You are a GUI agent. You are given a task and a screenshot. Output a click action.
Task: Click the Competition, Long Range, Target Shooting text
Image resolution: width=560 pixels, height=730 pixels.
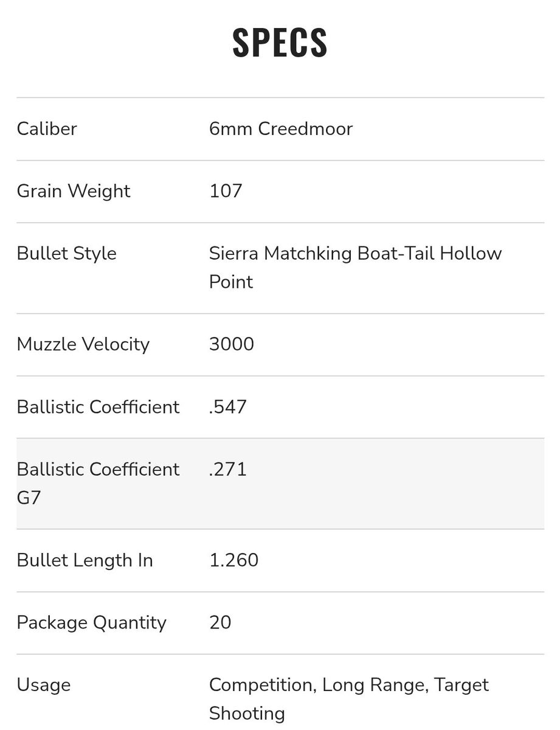tap(348, 698)
